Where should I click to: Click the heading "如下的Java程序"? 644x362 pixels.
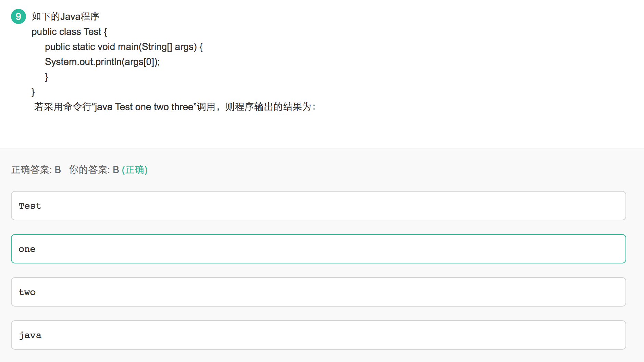point(65,16)
